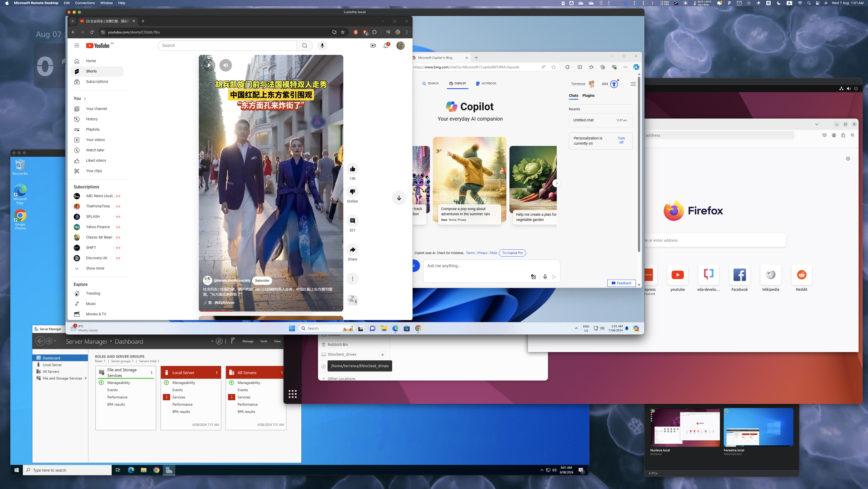Dislike the YouTube short

352,192
